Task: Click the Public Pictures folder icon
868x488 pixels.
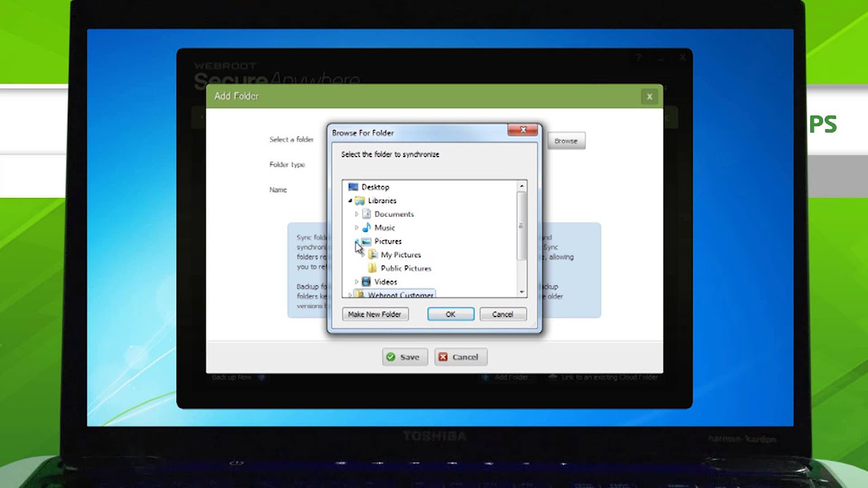Action: pyautogui.click(x=373, y=268)
